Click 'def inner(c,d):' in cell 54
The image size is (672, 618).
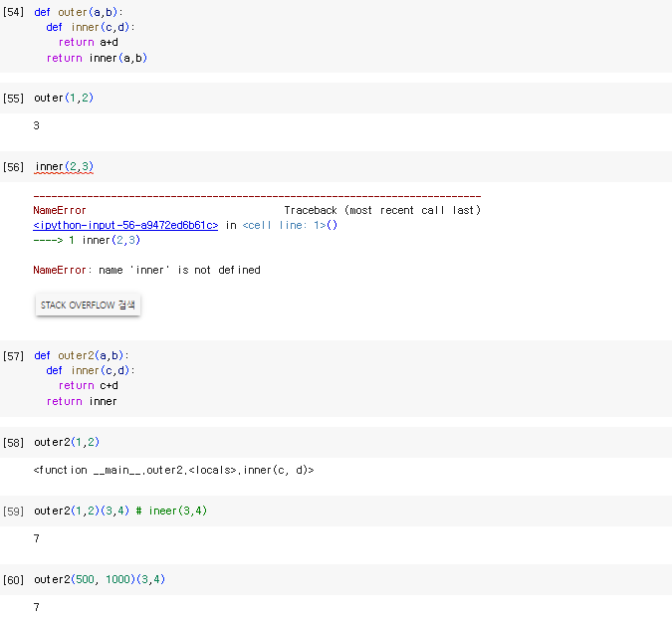pyautogui.click(x=91, y=27)
